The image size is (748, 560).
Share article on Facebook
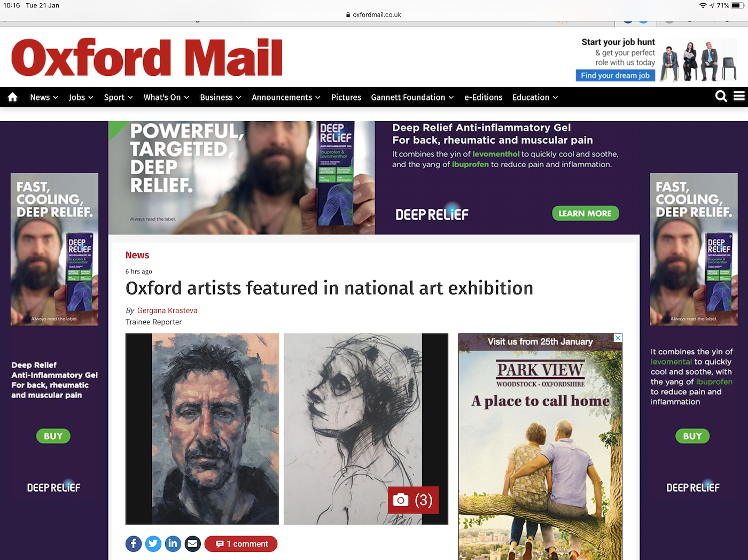[134, 544]
